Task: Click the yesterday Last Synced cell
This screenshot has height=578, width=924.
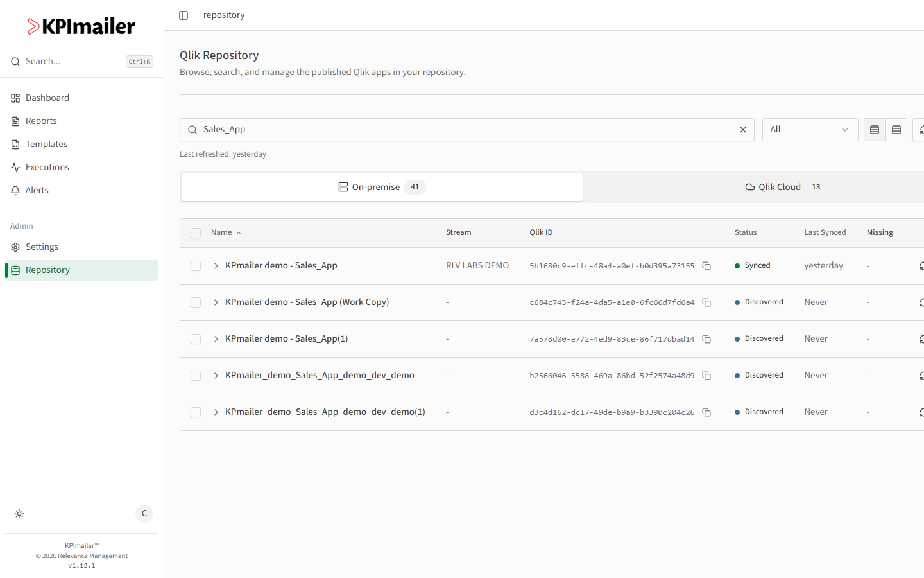Action: (824, 266)
